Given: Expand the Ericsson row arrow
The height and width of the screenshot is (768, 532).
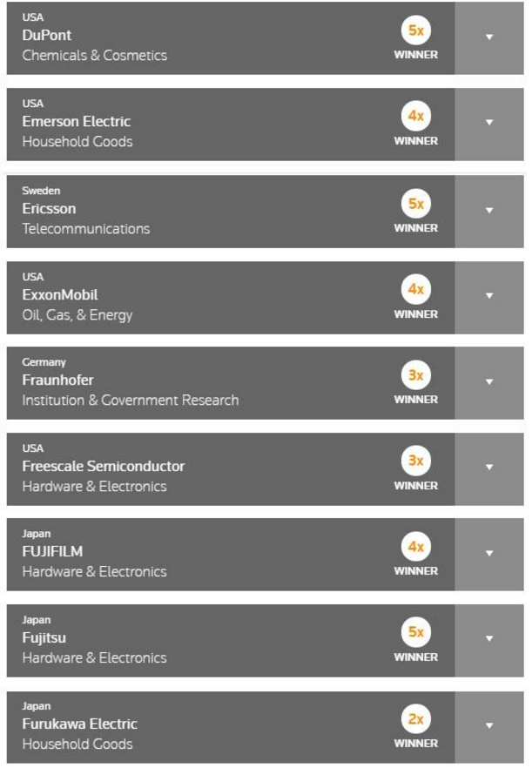Looking at the screenshot, I should click(488, 211).
